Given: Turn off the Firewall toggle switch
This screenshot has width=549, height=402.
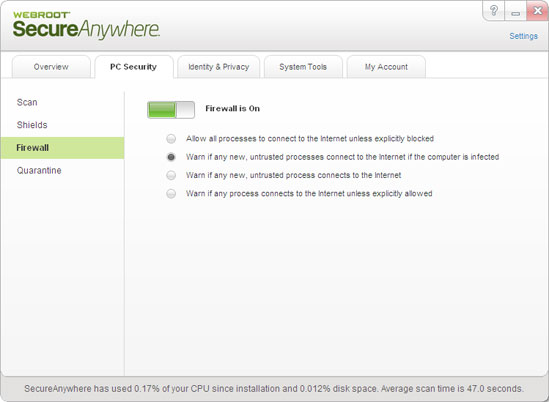Looking at the screenshot, I should 171,110.
